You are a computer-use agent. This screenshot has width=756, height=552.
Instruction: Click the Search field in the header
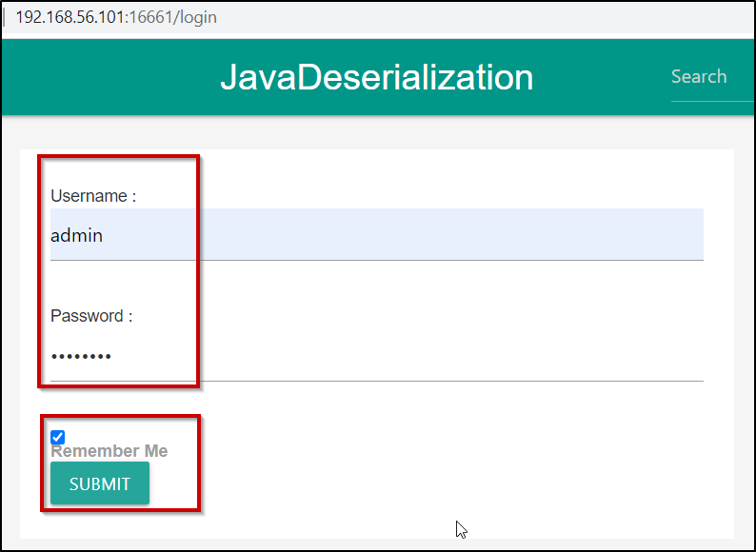click(x=712, y=77)
